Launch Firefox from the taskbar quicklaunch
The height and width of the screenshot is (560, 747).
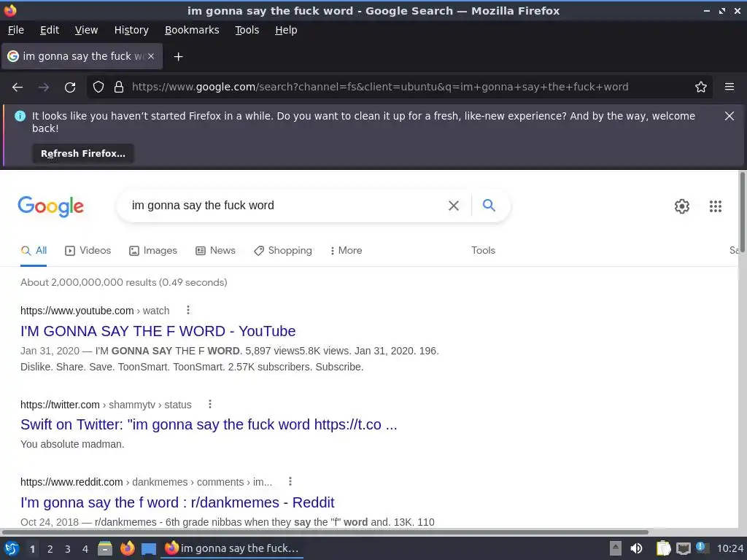[127, 548]
